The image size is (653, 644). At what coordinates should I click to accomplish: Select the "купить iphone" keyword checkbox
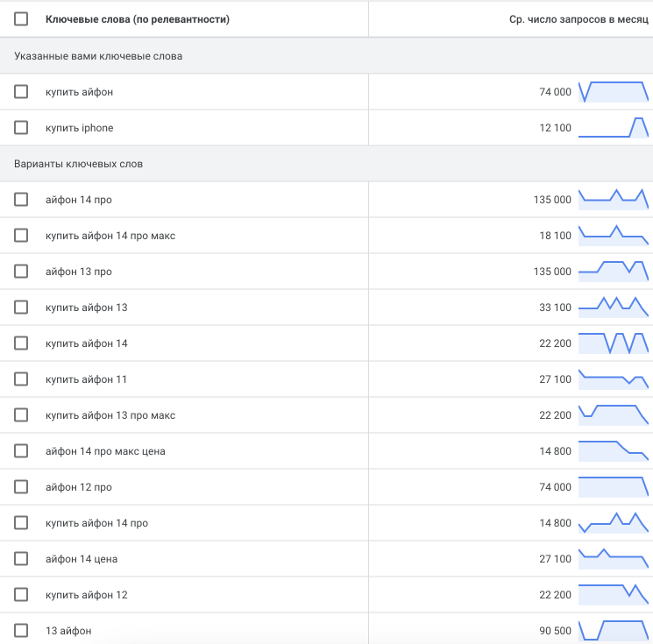click(x=21, y=128)
